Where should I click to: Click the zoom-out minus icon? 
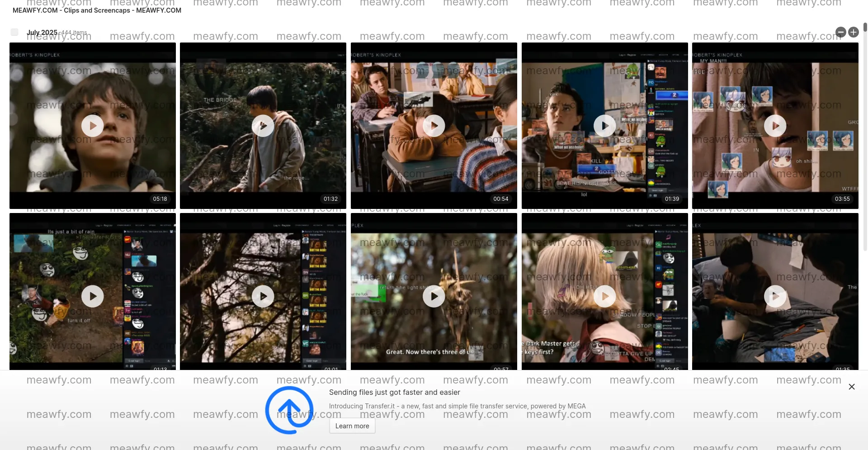pyautogui.click(x=840, y=32)
